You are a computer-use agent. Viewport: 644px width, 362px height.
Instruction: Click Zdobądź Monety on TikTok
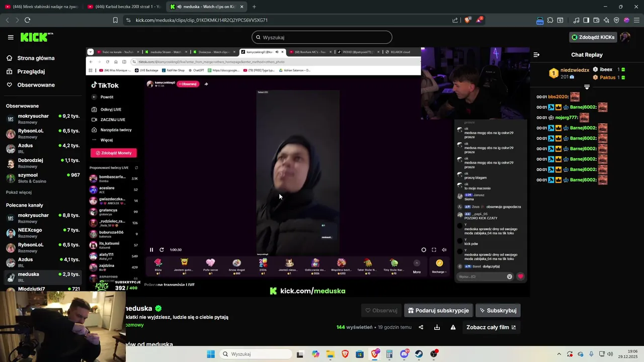click(x=114, y=153)
